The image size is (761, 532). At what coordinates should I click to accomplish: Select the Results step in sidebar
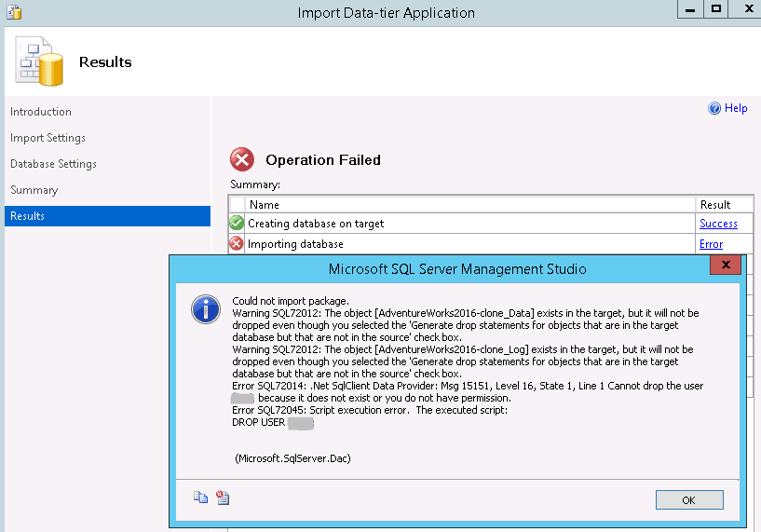click(107, 216)
